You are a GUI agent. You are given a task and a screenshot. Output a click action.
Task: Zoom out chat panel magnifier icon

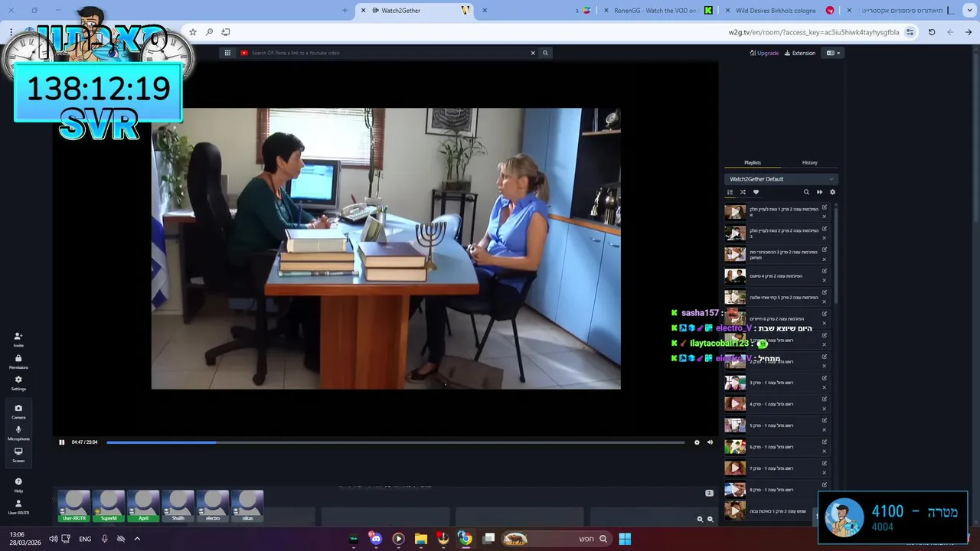tap(710, 519)
